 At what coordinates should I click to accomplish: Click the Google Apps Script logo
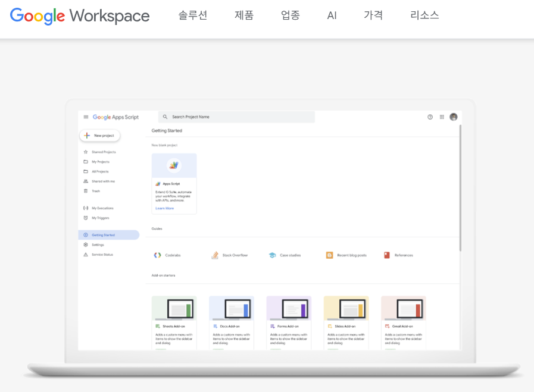tap(116, 117)
